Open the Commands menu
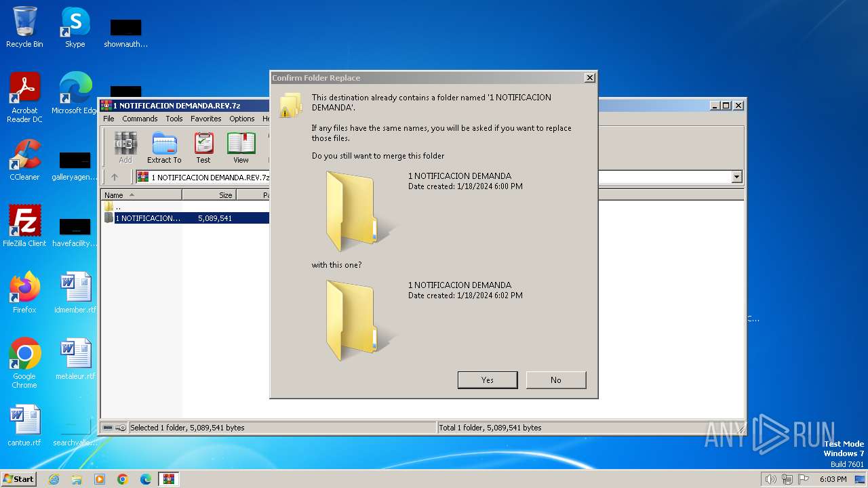 [140, 119]
